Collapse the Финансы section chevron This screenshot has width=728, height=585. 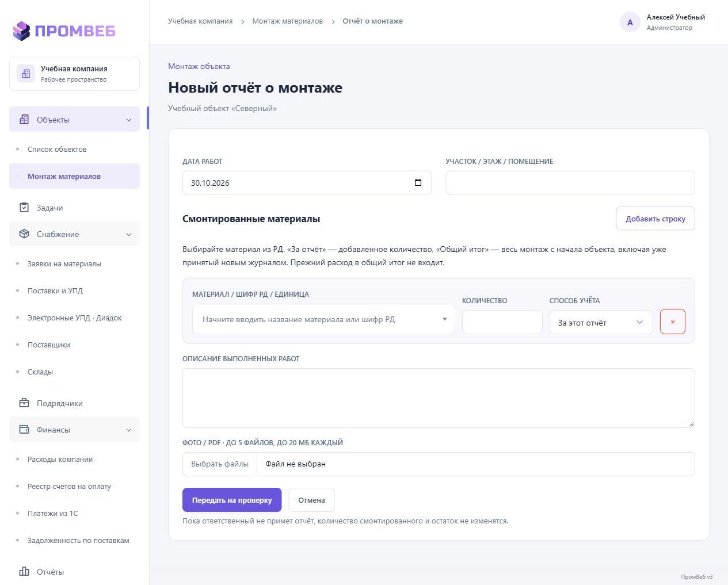coord(129,430)
